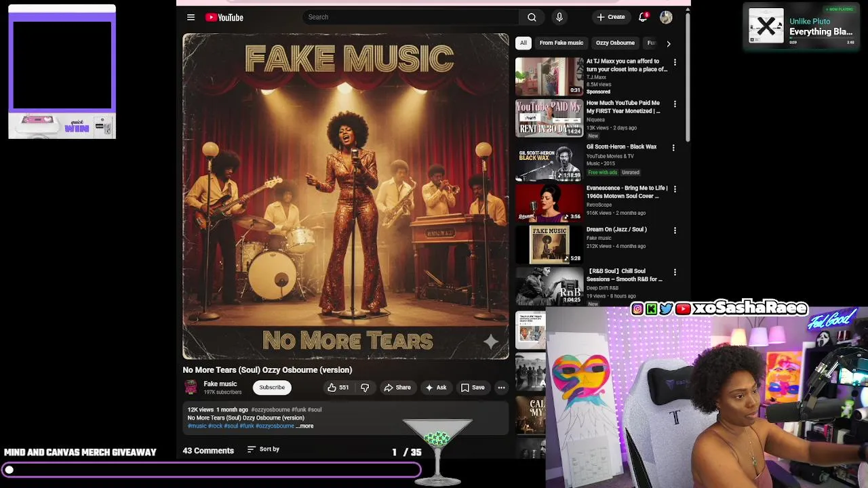
Task: Open options for Gil Scott-Heron Black Wax
Action: 673,148
